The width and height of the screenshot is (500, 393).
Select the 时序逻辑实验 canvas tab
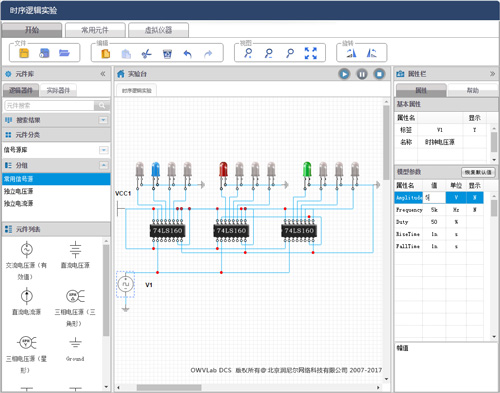(x=136, y=91)
